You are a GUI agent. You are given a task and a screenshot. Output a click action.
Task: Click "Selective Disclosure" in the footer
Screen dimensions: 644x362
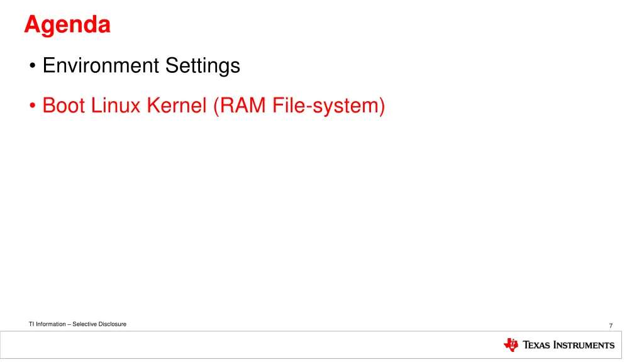99,324
